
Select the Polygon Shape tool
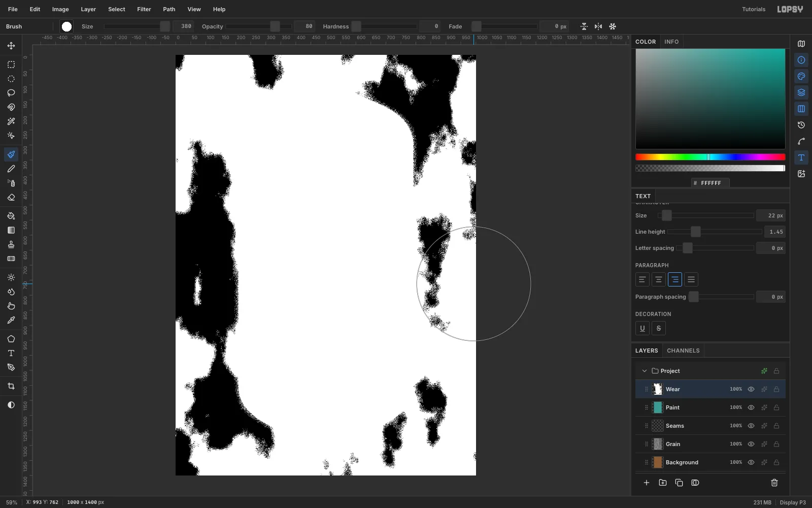pos(11,339)
